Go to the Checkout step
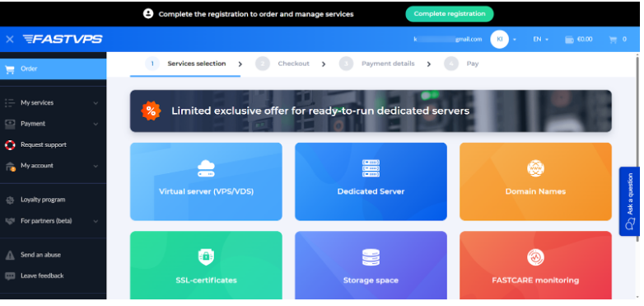644x306 pixels. pos(282,64)
